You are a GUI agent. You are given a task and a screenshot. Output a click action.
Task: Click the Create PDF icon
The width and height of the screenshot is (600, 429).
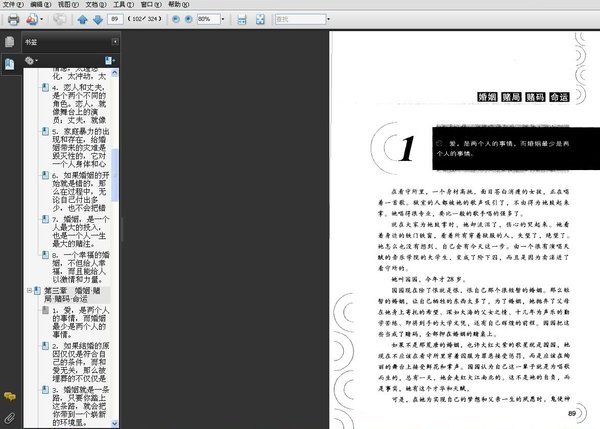32,19
